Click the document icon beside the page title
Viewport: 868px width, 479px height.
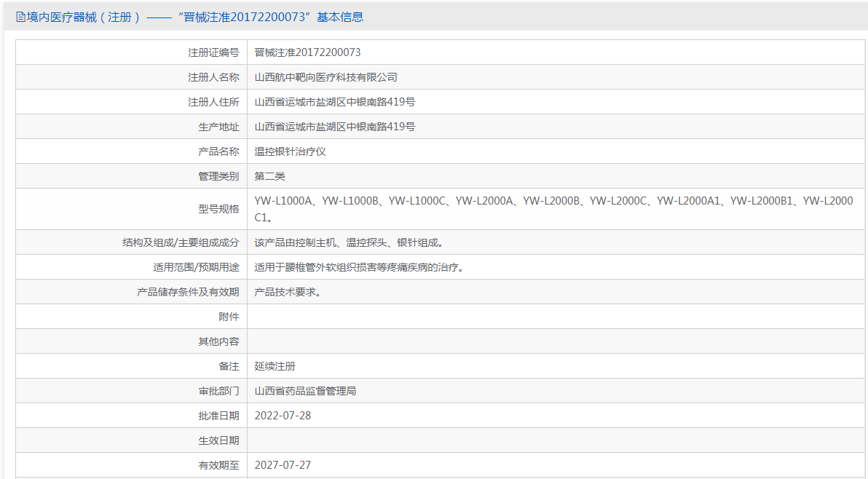[20, 17]
